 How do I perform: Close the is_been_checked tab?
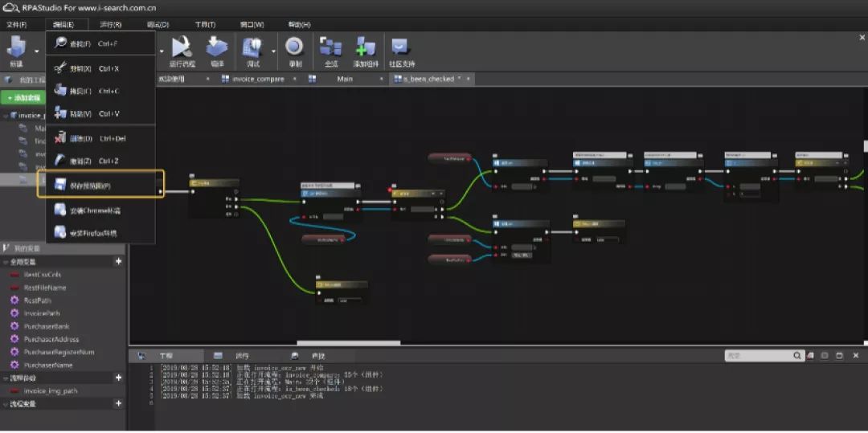point(469,79)
